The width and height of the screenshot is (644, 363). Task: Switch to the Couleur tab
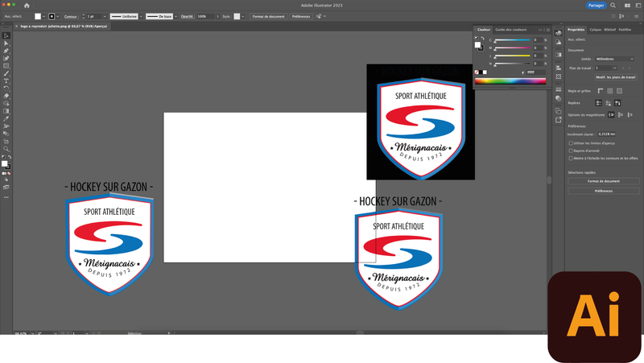click(484, 30)
